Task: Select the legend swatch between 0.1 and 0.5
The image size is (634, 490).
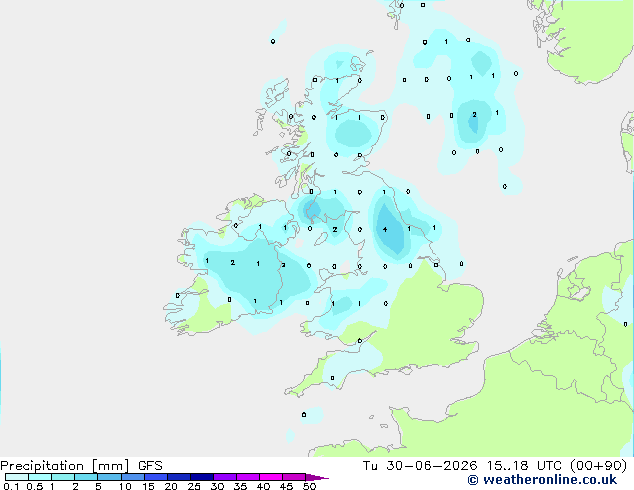Action: (17, 477)
